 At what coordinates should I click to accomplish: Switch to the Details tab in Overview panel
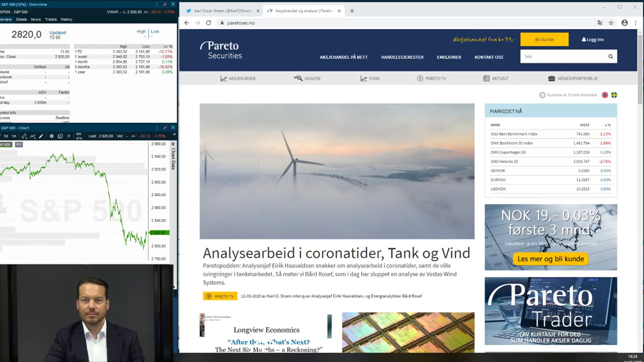[x=21, y=19]
